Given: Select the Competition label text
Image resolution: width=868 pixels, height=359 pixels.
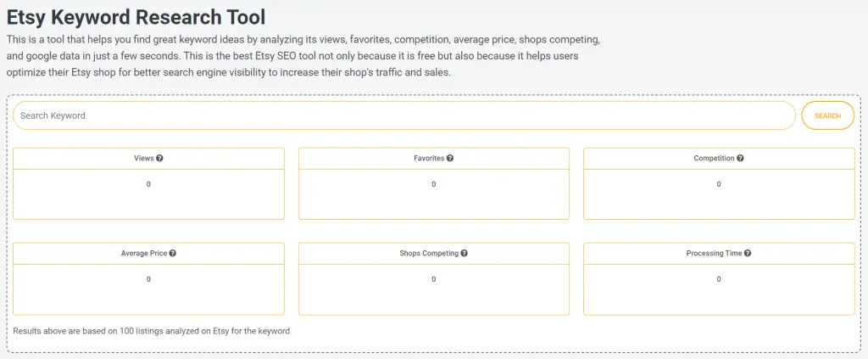Looking at the screenshot, I should [x=714, y=158].
